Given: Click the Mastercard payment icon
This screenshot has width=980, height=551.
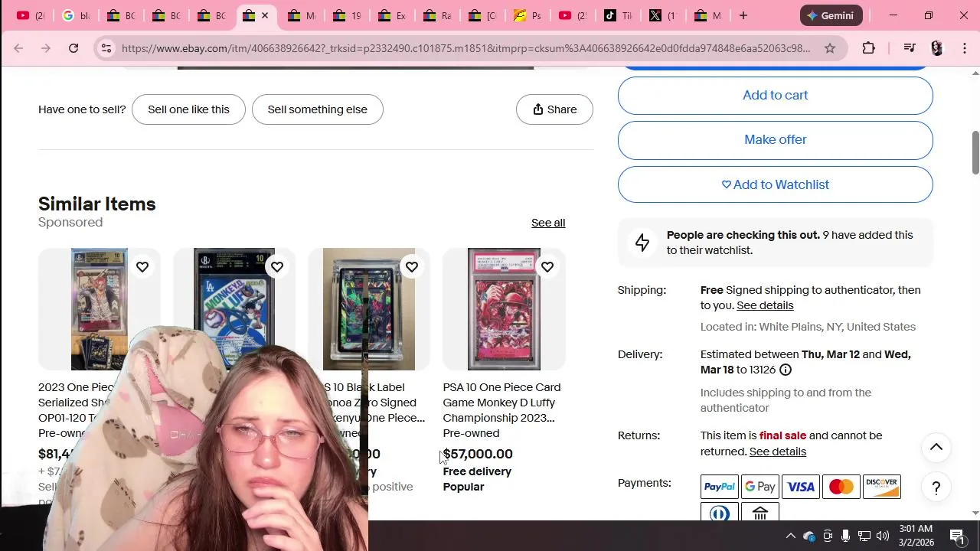Looking at the screenshot, I should click(841, 487).
